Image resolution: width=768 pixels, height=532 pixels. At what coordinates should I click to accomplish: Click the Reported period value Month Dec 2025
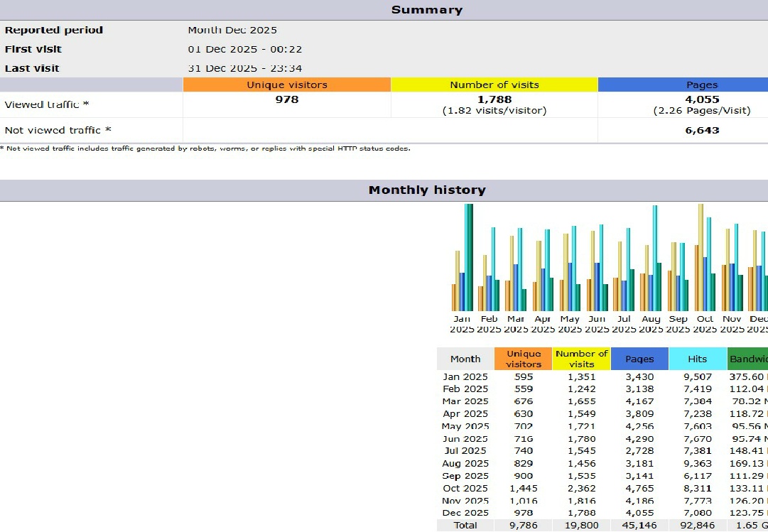[x=232, y=31]
